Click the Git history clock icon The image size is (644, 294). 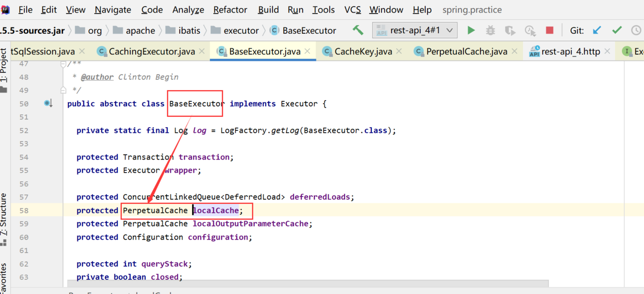tap(636, 30)
